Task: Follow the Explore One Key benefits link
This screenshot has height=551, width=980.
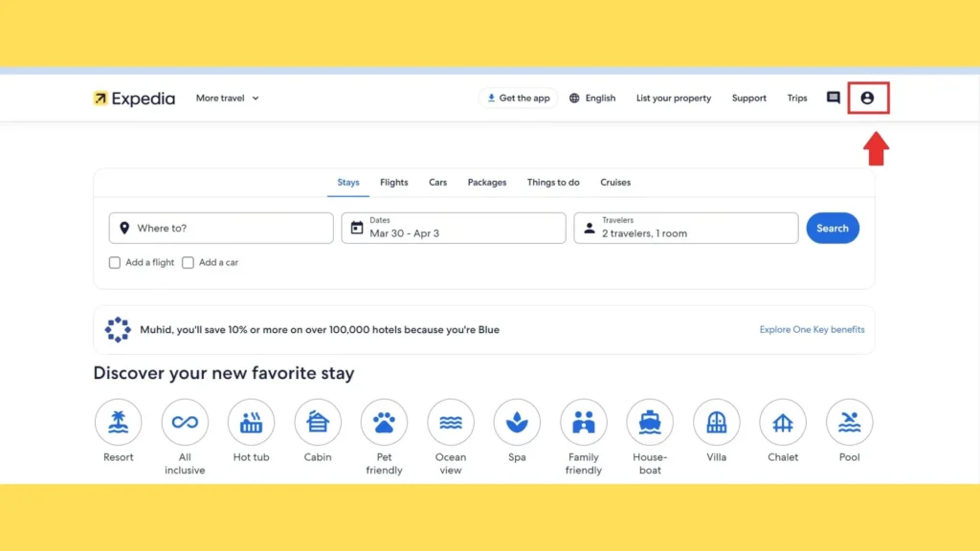Action: pos(812,329)
